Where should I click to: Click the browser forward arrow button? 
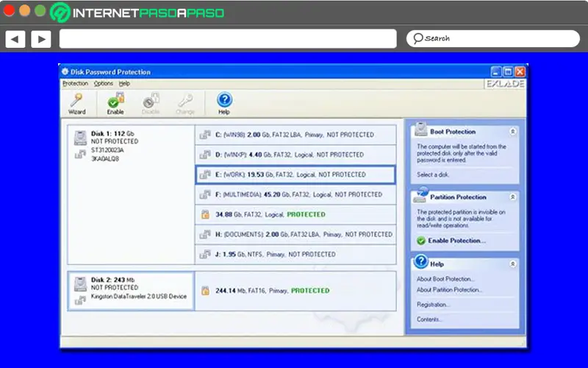41,39
